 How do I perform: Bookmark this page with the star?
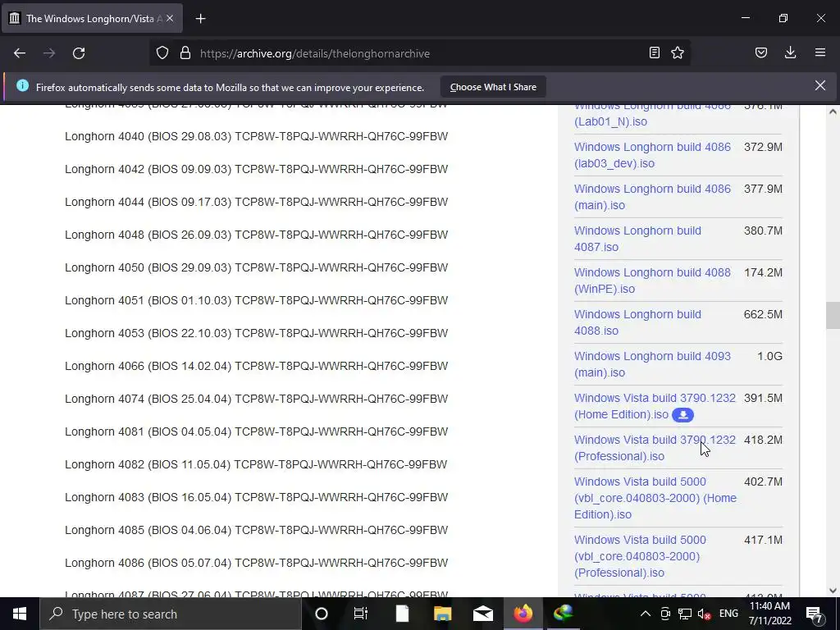(x=678, y=53)
